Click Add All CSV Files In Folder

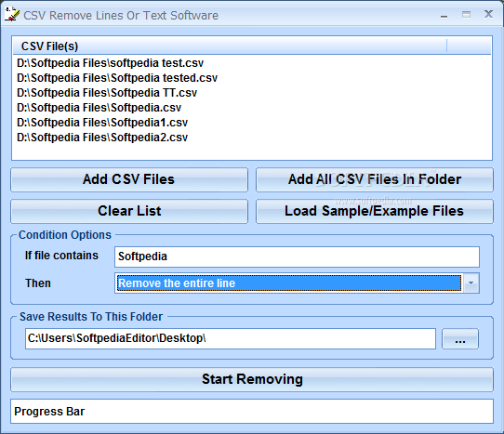click(x=375, y=179)
